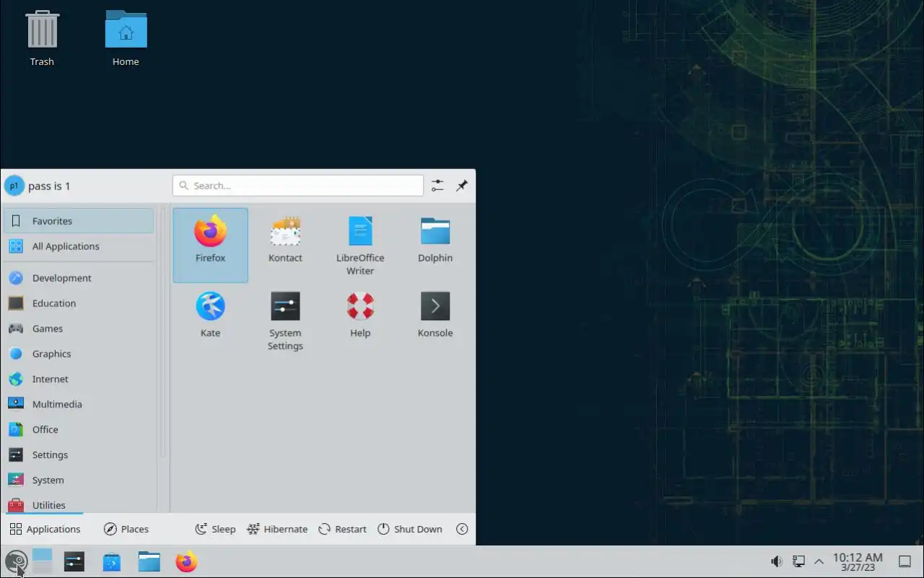Pin the launcher menu open
The image size is (924, 578).
pyautogui.click(x=462, y=186)
